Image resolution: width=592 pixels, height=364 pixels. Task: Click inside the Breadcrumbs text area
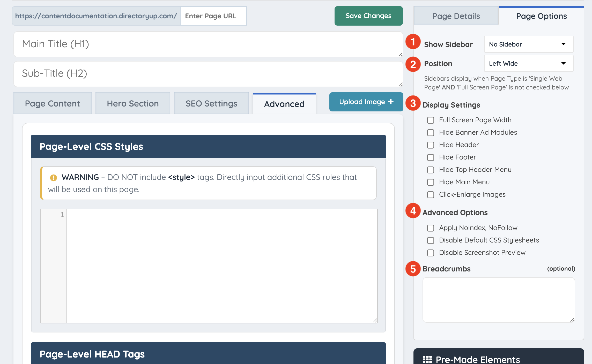(499, 300)
